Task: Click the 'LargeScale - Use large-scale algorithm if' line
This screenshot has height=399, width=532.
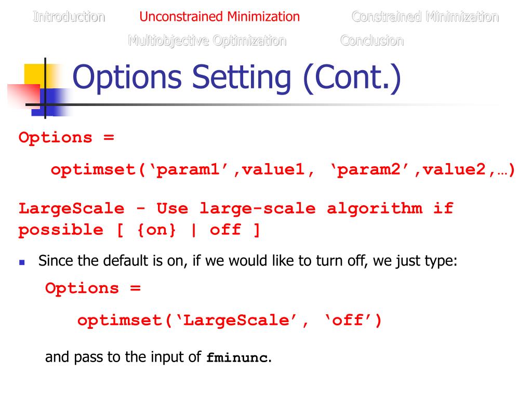Action: pos(236,209)
